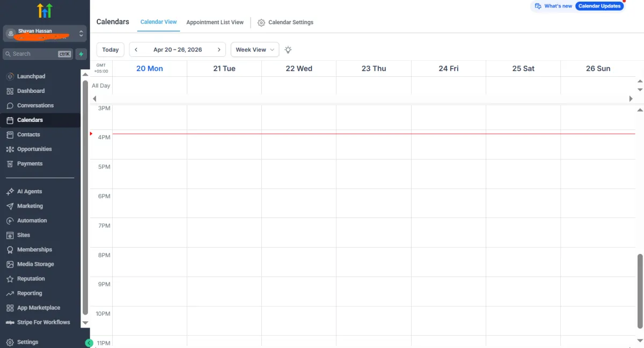644x348 pixels.
Task: Click the Today button
Action: click(111, 49)
